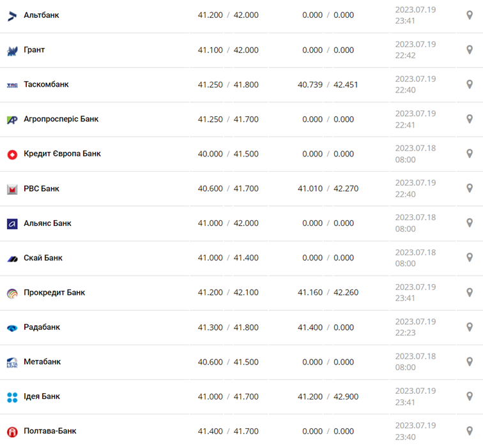Click Метабанк update time 2023.07.18

[x=415, y=362]
